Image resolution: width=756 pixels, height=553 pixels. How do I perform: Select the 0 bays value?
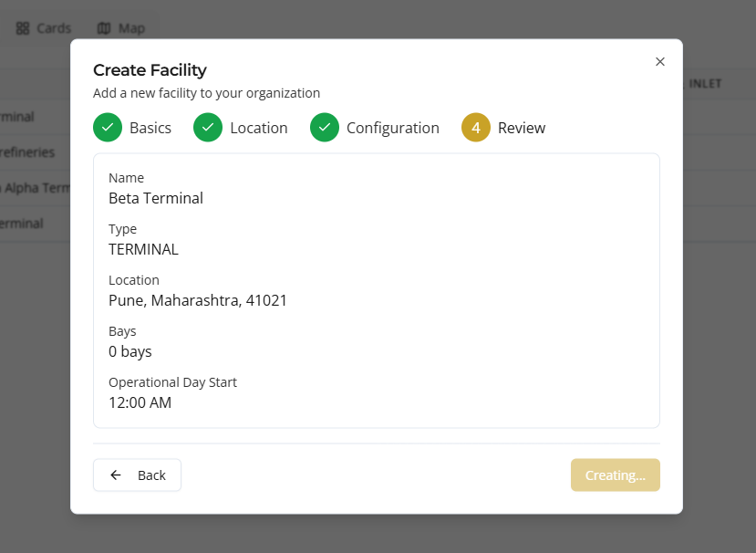pyautogui.click(x=130, y=351)
